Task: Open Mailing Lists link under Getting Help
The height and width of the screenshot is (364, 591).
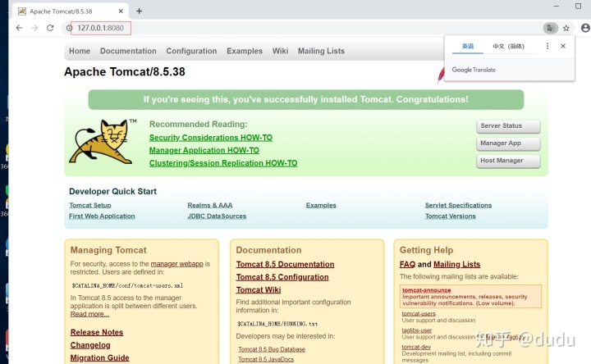Action: coord(457,264)
